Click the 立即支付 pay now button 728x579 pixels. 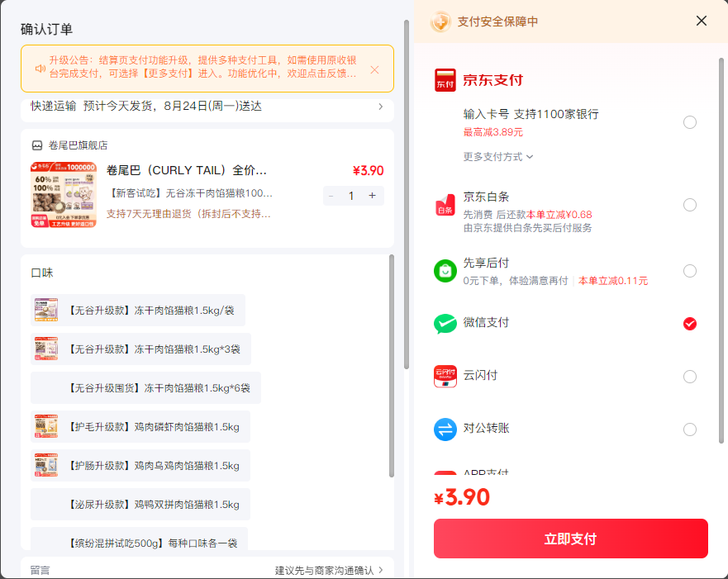point(571,539)
